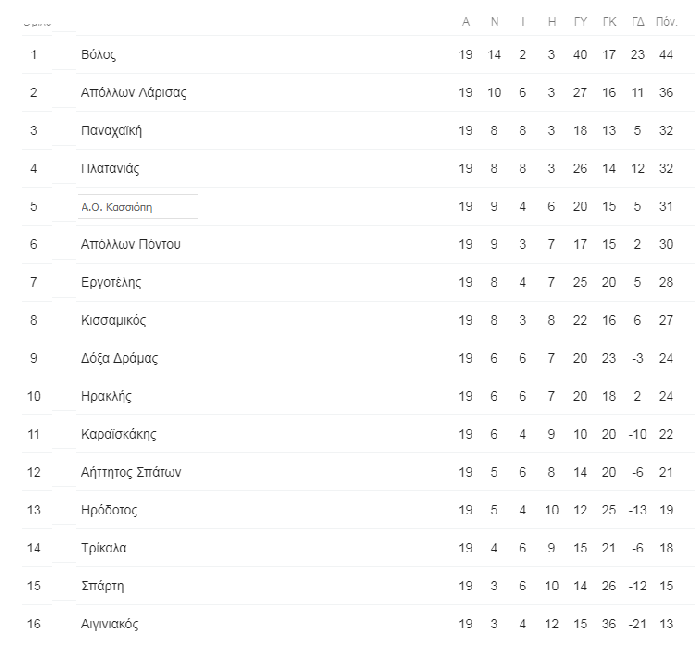Click the Τρίκαλα team link
The width and height of the screenshot is (695, 655).
pos(103,548)
